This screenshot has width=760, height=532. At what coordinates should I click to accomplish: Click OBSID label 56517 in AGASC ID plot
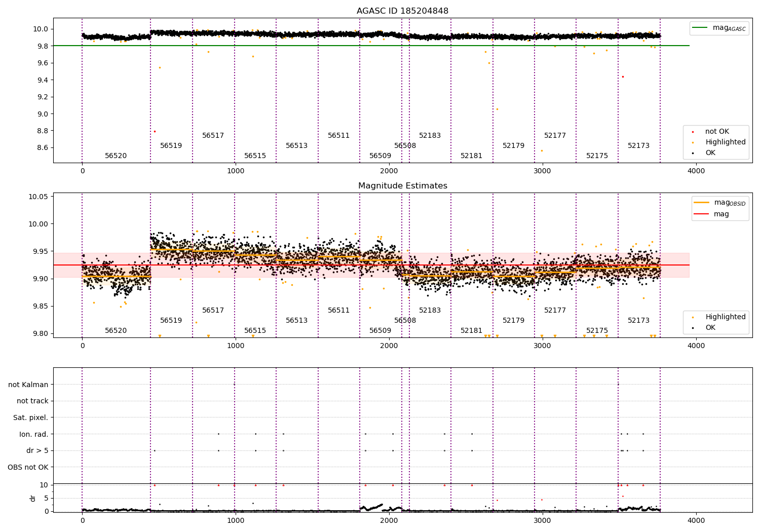pyautogui.click(x=213, y=136)
